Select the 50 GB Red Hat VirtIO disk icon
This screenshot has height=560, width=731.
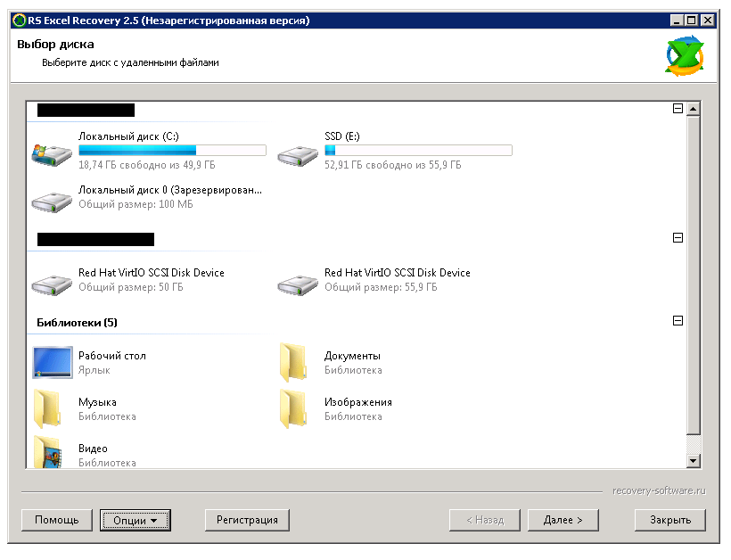[52, 284]
